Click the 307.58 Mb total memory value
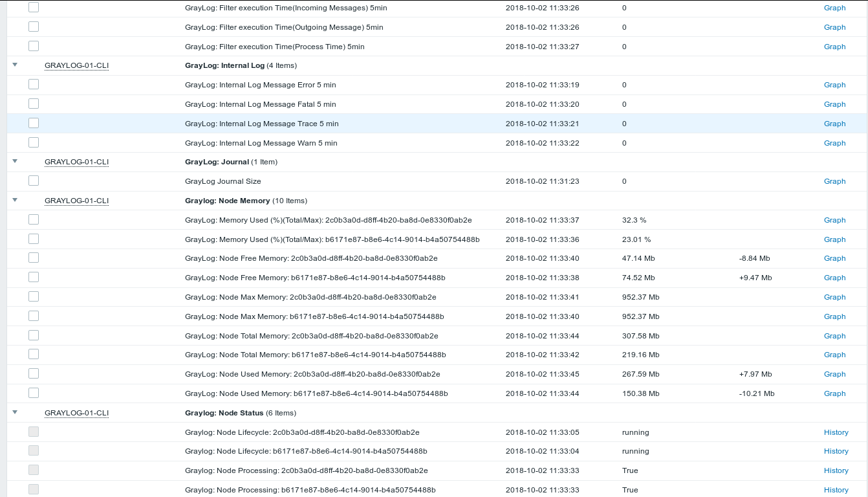Viewport: 868px width, 497px height. tap(640, 336)
